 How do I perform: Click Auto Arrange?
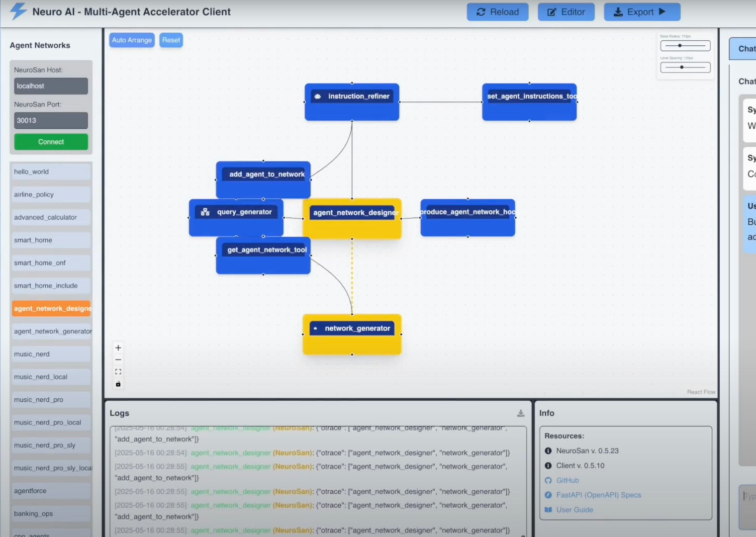(132, 40)
